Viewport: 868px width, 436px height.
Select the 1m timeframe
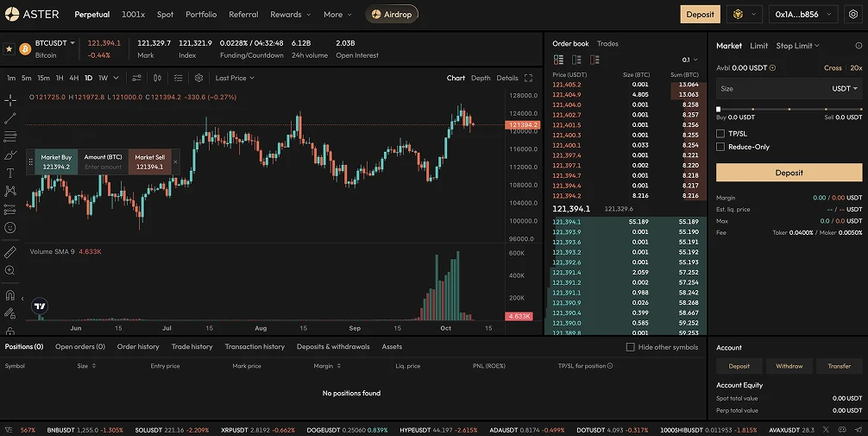click(x=11, y=78)
